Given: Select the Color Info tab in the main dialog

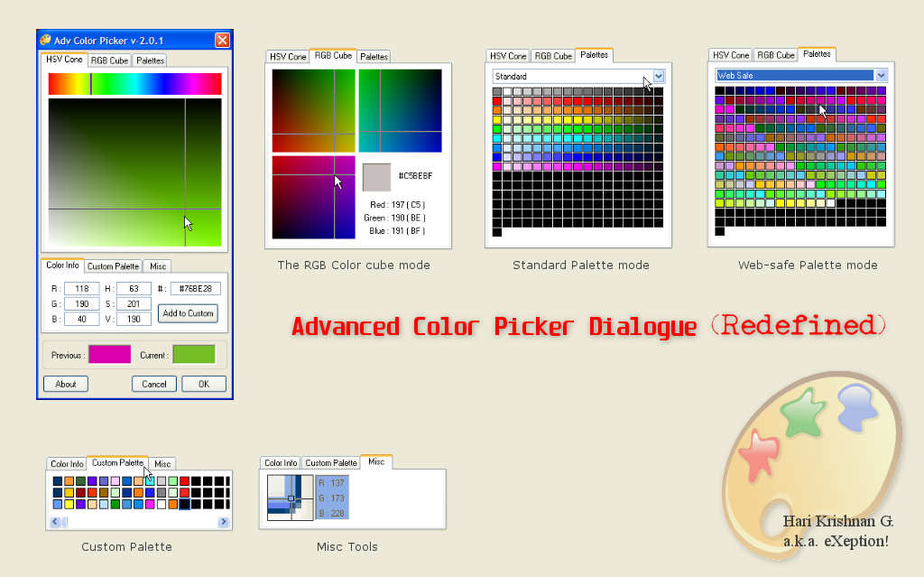Looking at the screenshot, I should tap(62, 265).
